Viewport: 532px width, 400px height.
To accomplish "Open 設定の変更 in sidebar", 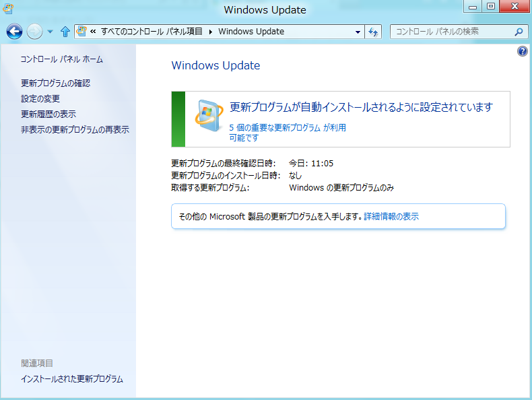I will click(x=40, y=99).
